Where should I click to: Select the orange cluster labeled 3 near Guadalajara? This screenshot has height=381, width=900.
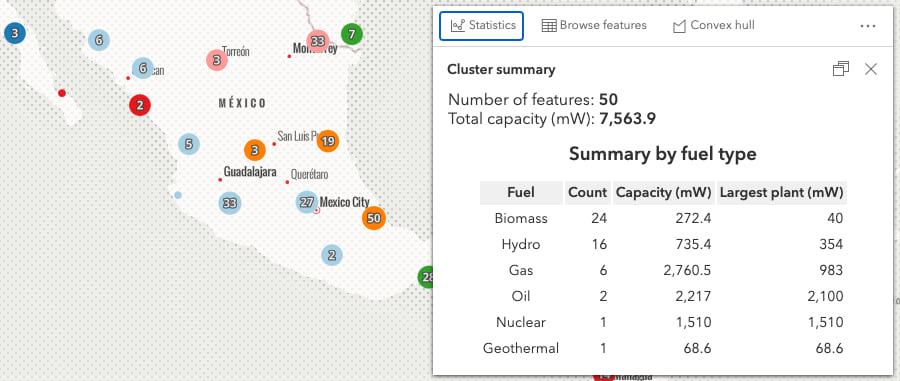point(255,151)
